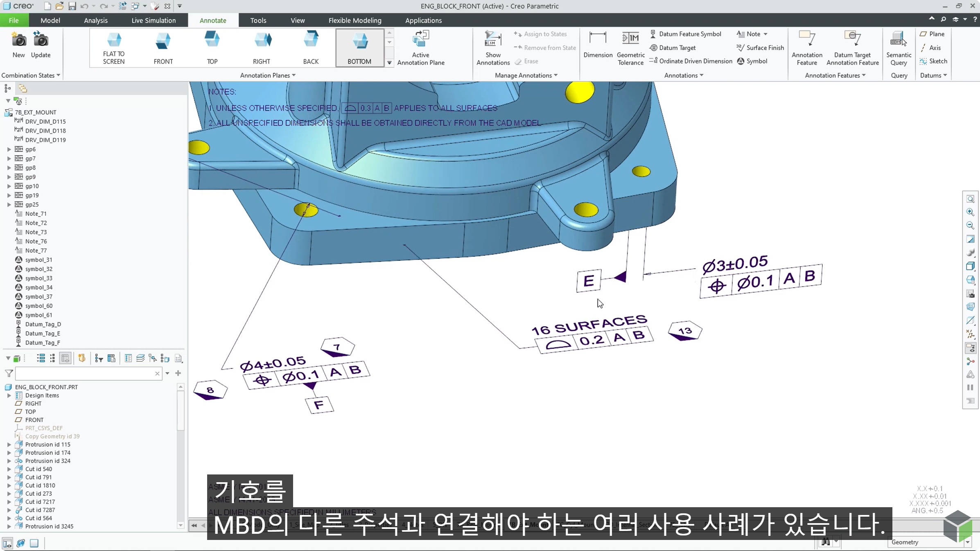The width and height of the screenshot is (980, 551).
Task: Open the File menu
Action: (x=14, y=20)
